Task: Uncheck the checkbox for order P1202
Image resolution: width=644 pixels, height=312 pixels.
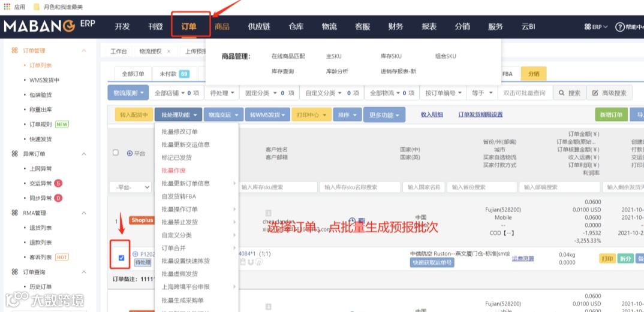Action: [121, 258]
